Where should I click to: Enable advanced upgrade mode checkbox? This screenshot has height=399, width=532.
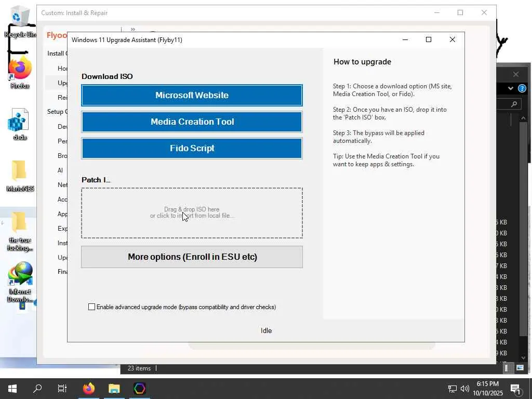pos(91,307)
